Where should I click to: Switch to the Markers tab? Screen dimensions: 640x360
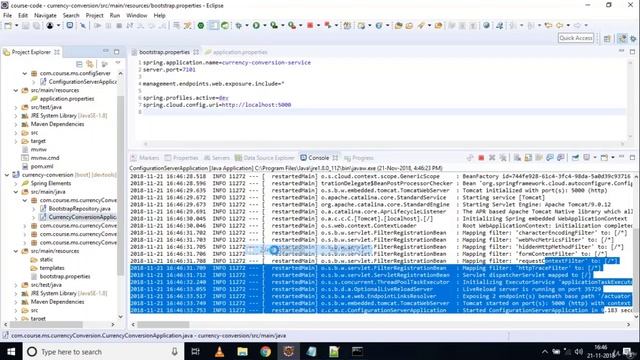click(x=145, y=158)
